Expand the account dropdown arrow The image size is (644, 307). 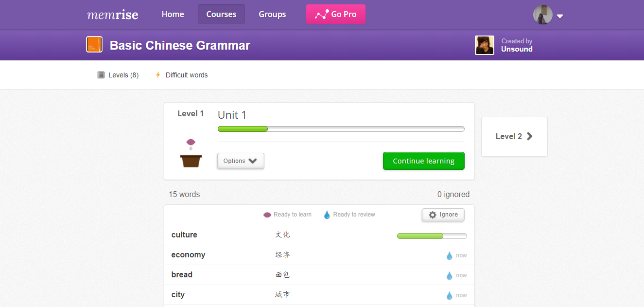tap(560, 16)
